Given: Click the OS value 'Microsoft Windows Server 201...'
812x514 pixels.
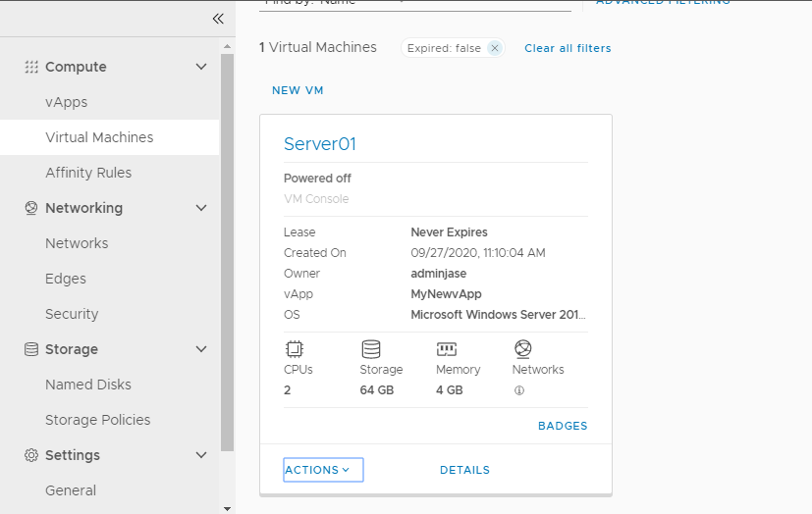Looking at the screenshot, I should [498, 315].
